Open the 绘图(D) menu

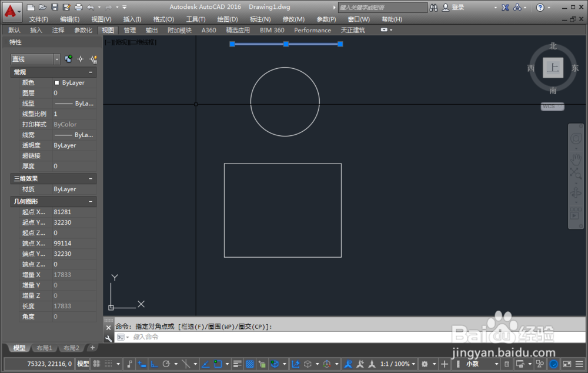(x=227, y=19)
